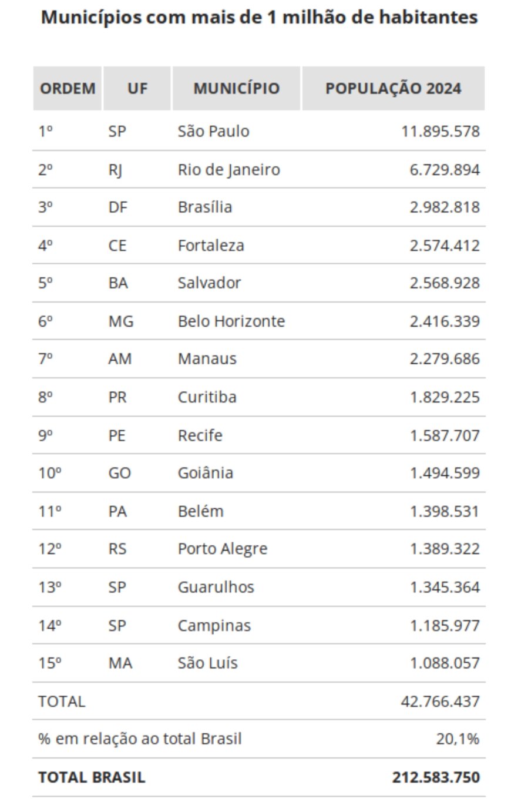This screenshot has height=812, width=511.
Task: Click Rio de Janeiro population value 6.729.894
Action: [x=444, y=170]
